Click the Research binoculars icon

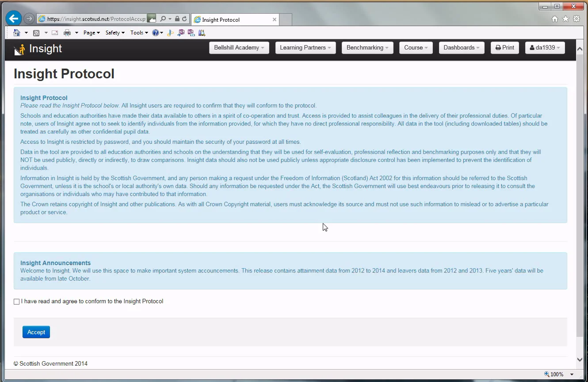(x=202, y=33)
